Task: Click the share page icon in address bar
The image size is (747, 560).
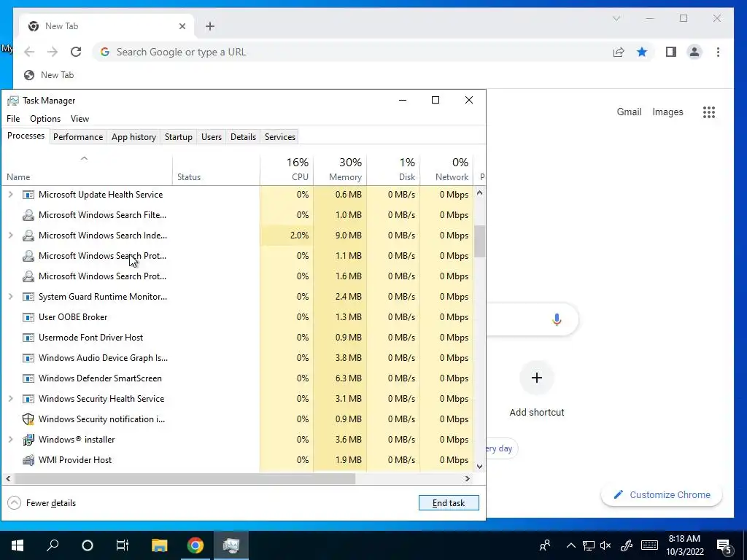Action: tap(619, 52)
